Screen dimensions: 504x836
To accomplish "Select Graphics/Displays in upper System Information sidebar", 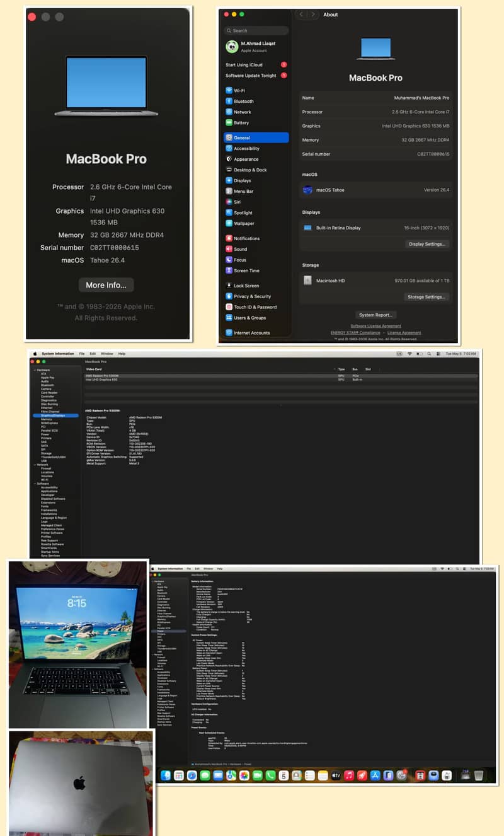I will (55, 415).
